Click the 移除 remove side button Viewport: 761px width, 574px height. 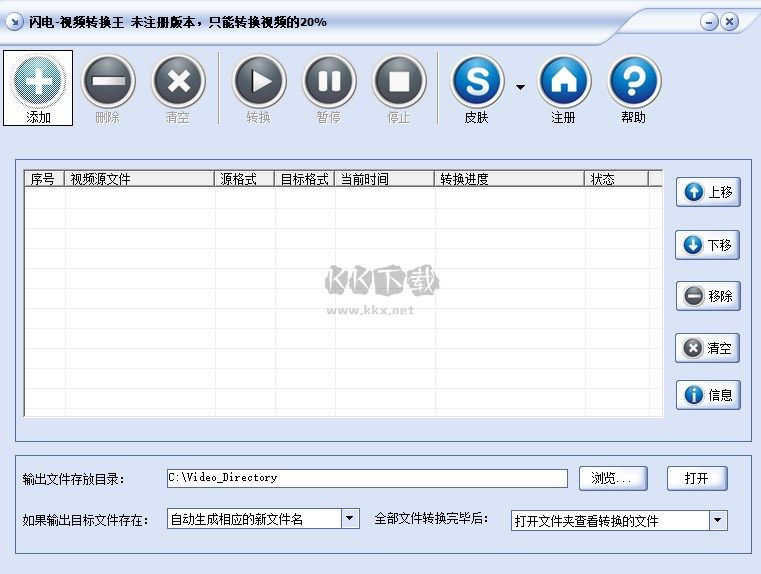pyautogui.click(x=708, y=296)
